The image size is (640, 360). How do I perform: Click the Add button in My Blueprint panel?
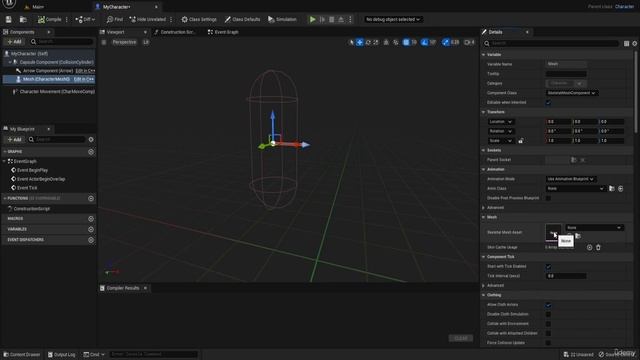(x=14, y=140)
